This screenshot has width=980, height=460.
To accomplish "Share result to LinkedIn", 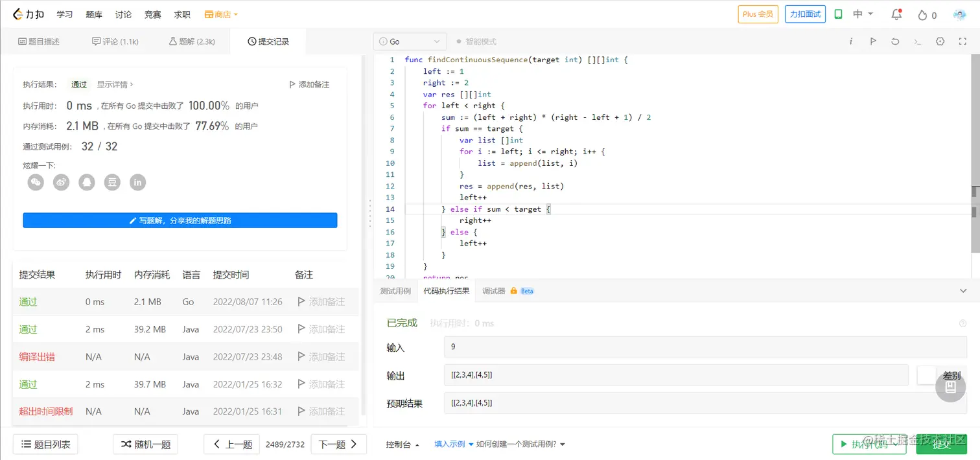I will point(137,183).
